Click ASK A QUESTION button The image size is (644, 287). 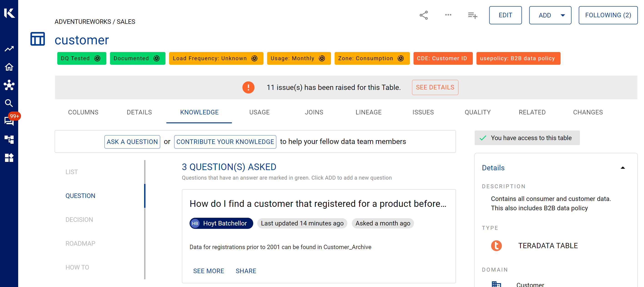[132, 142]
